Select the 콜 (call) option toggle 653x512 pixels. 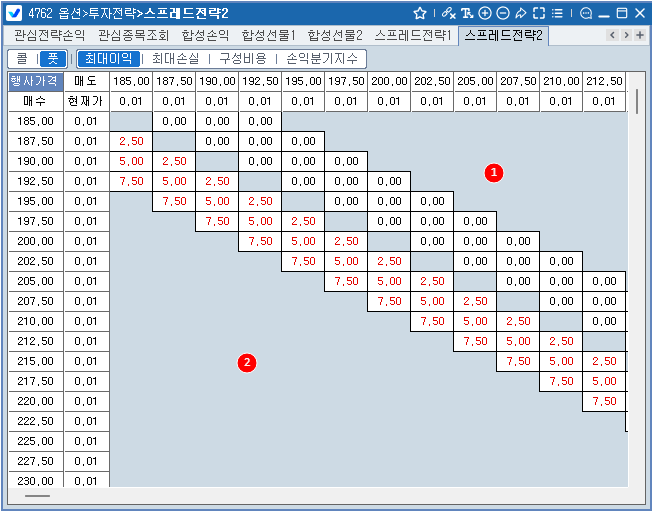22,59
